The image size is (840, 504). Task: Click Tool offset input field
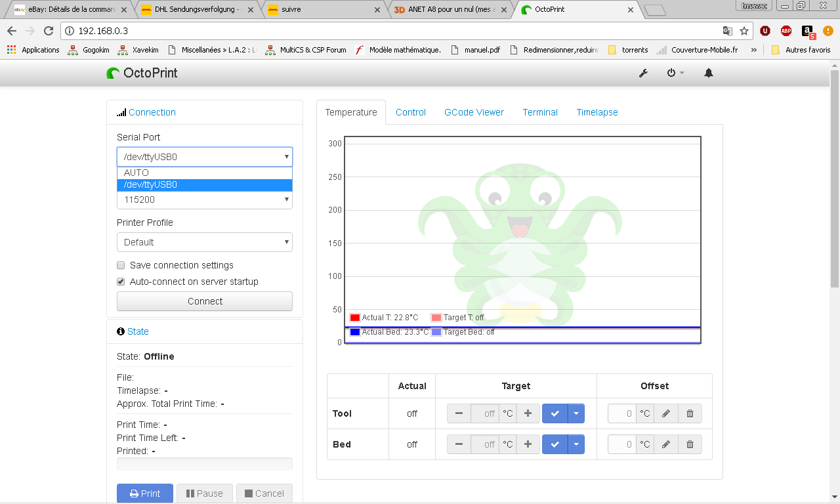pyautogui.click(x=621, y=413)
